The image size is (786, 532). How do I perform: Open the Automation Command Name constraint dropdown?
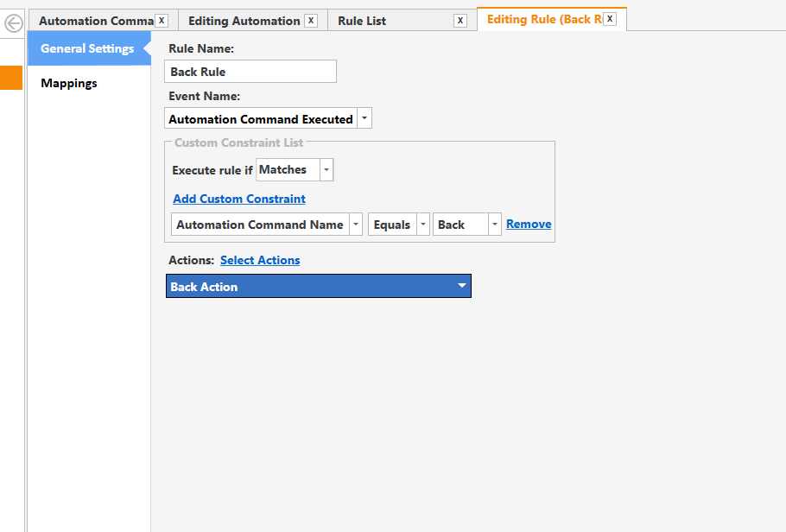(355, 224)
